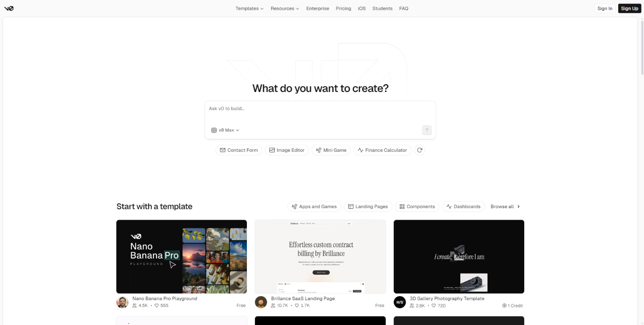Screen dimensions: 644x325
Task: Open the v0 Max model selector
Action: tap(225, 130)
